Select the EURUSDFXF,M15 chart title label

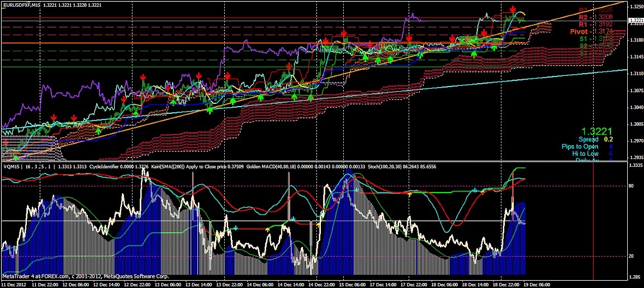(21, 5)
